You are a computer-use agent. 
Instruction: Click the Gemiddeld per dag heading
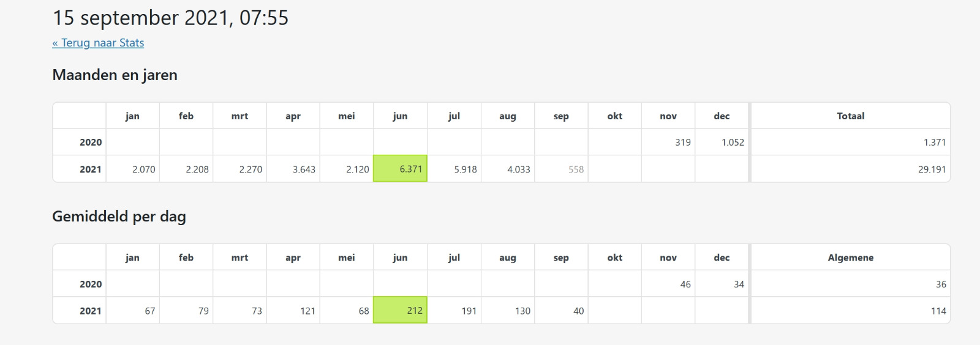pos(119,217)
